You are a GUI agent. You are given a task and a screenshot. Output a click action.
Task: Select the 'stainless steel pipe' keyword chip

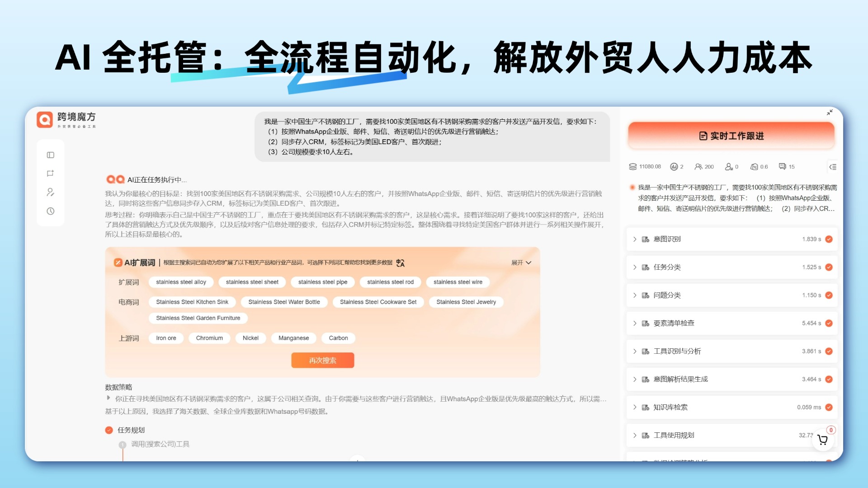coord(323,282)
